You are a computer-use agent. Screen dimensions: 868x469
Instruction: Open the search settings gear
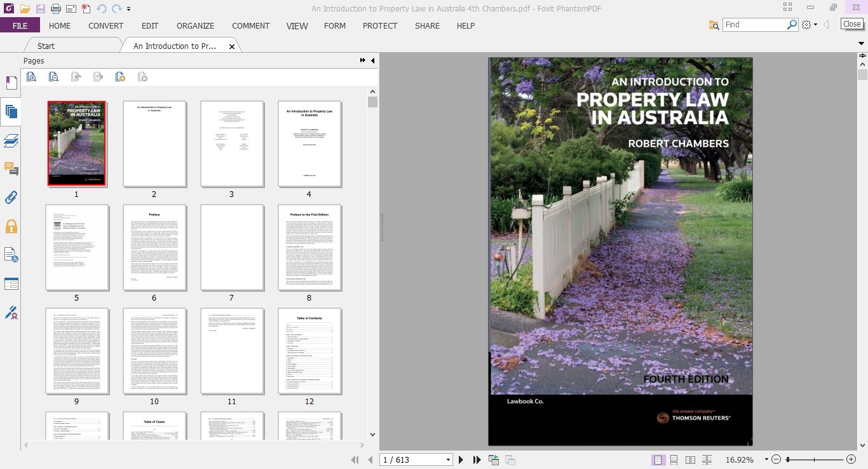pyautogui.click(x=806, y=25)
